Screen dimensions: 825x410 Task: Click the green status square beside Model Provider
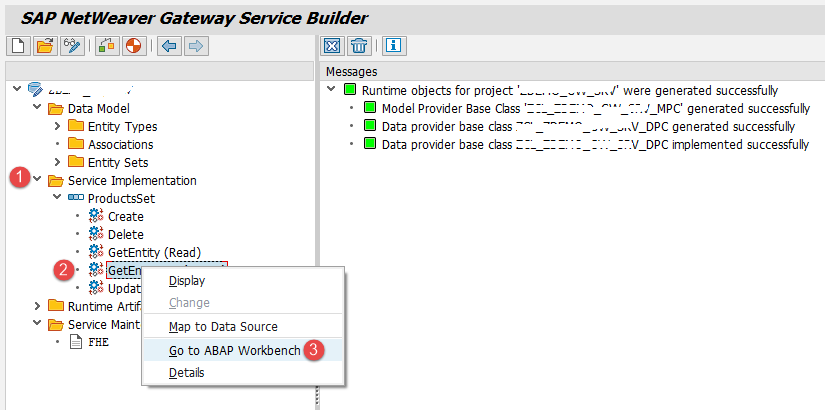pyautogui.click(x=370, y=109)
